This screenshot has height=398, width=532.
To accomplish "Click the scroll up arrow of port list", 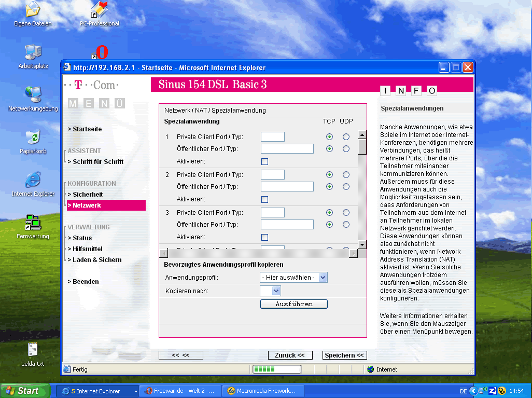I will (362, 135).
